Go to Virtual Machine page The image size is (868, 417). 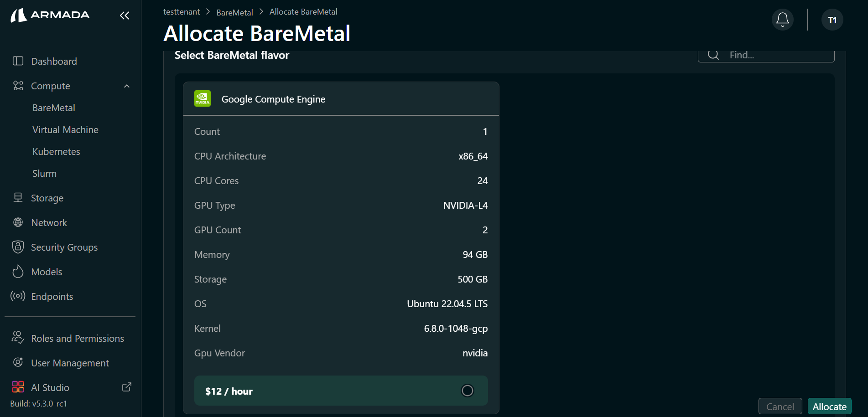(65, 129)
